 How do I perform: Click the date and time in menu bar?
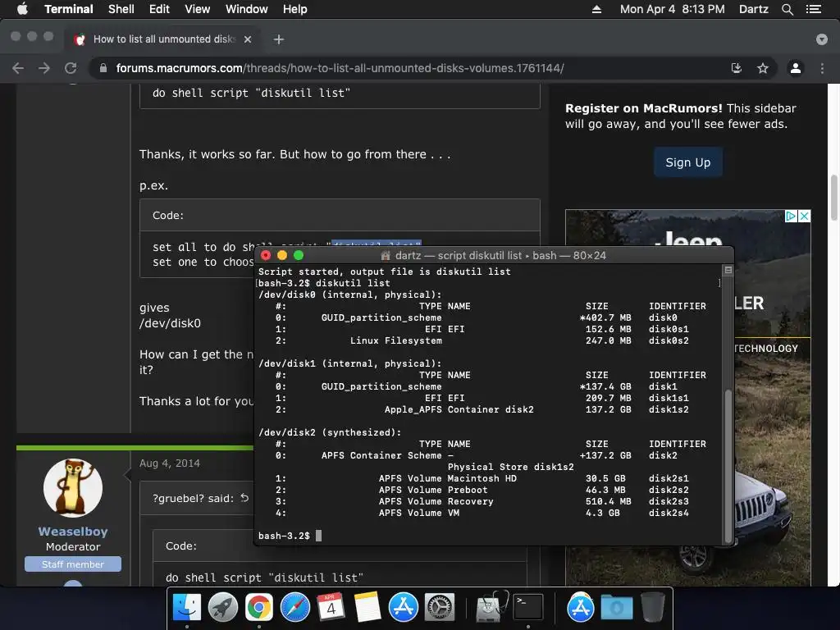(673, 9)
